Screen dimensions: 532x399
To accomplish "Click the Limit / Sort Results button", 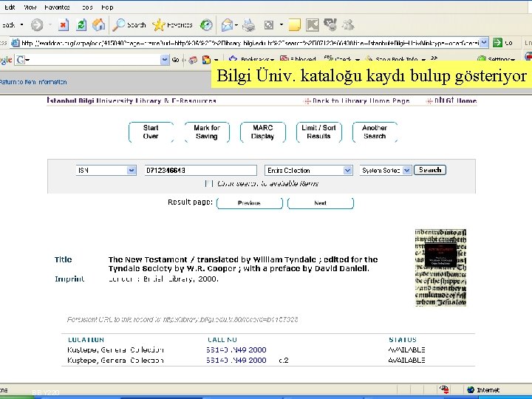I will [318, 132].
